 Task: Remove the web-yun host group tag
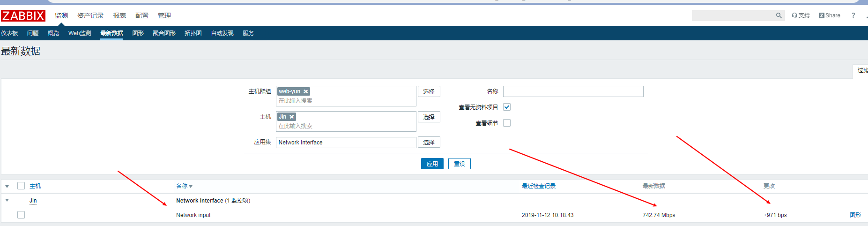(x=305, y=91)
